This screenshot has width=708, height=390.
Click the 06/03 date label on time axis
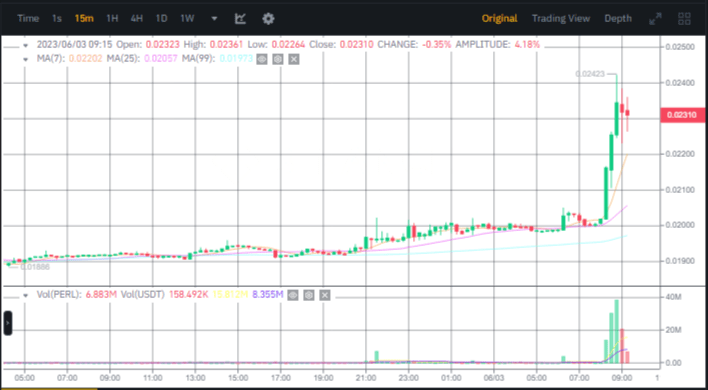494,377
